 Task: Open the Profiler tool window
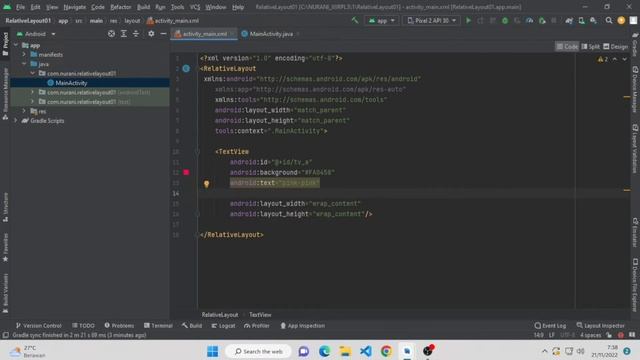pyautogui.click(x=257, y=325)
